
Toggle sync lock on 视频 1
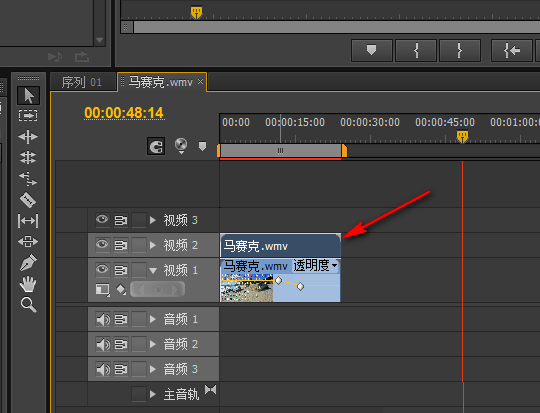pos(121,269)
